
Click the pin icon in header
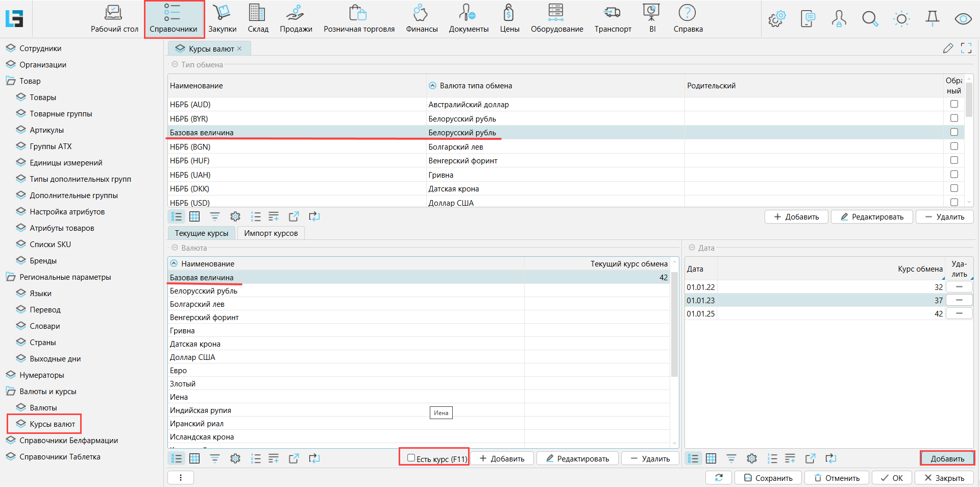tap(932, 19)
